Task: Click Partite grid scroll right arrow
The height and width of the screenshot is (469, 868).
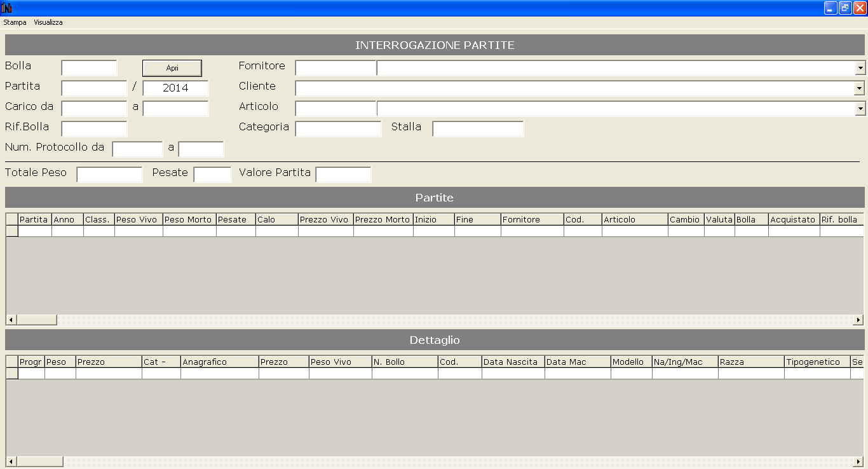Action: [858, 320]
